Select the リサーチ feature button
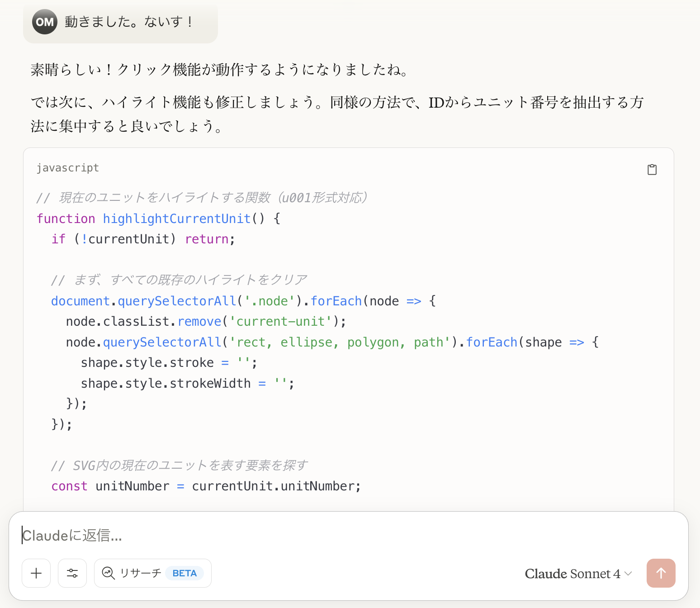700x608 pixels. 152,573
